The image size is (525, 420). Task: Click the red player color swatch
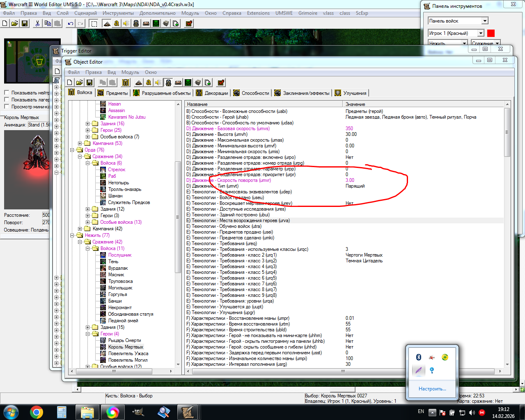pyautogui.click(x=491, y=33)
